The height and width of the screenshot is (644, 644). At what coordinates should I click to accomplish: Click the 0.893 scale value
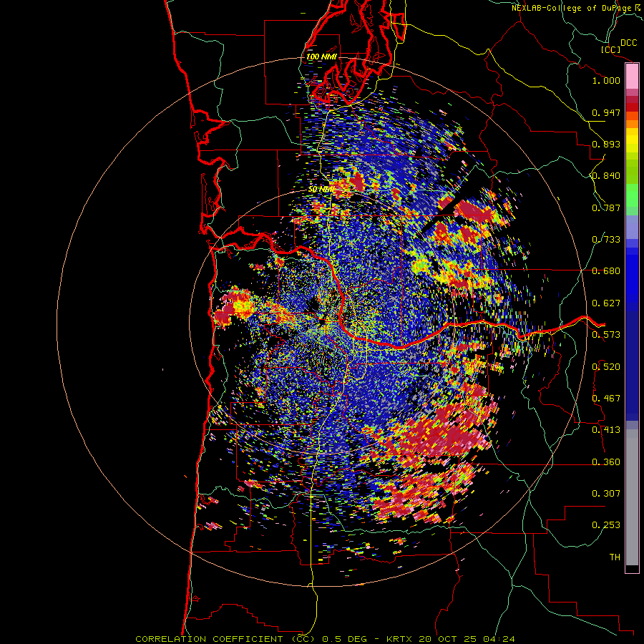[x=606, y=144]
